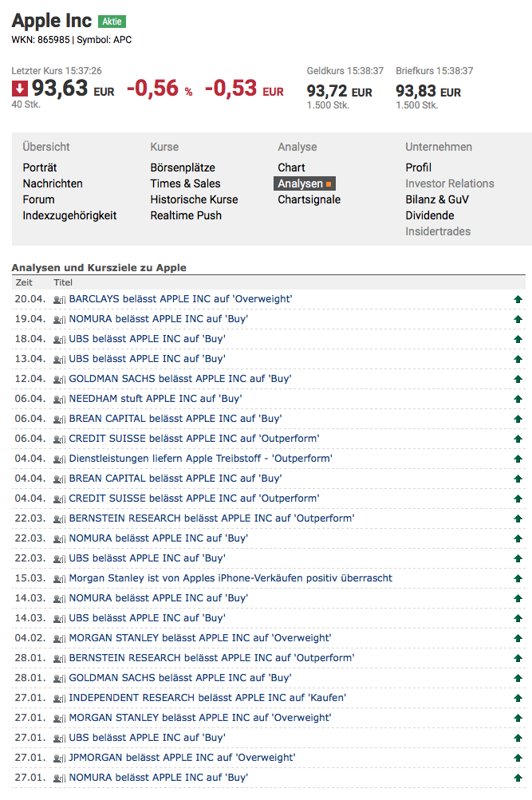Screen dimensions: 532x800
Task: Open UBS belässt APPLE article from 18.04.
Action: 148,339
